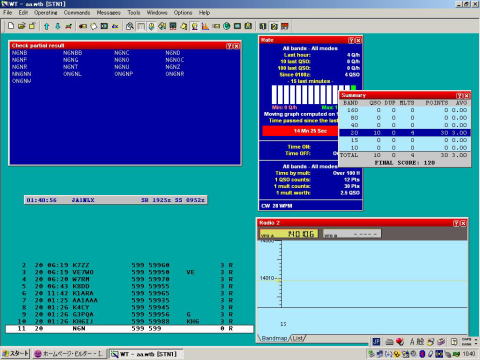The width and height of the screenshot is (480, 360).
Task: Click the N6N callsign entry field in row 11
Action: pos(79,328)
